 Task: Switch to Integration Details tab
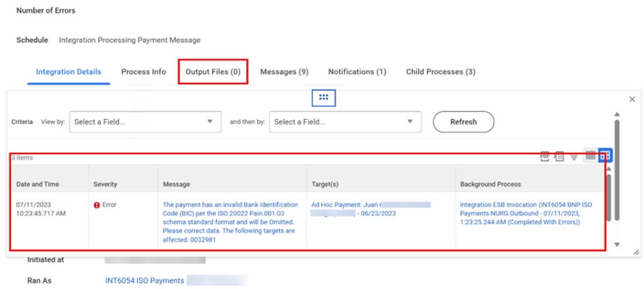[69, 71]
